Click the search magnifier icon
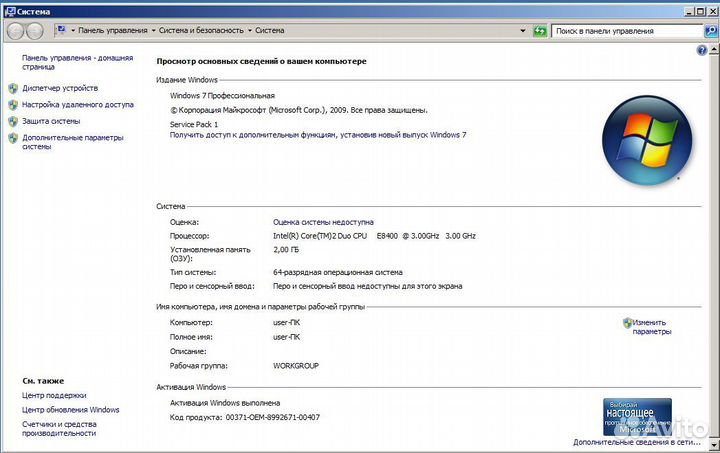This screenshot has height=453, width=720. (711, 31)
